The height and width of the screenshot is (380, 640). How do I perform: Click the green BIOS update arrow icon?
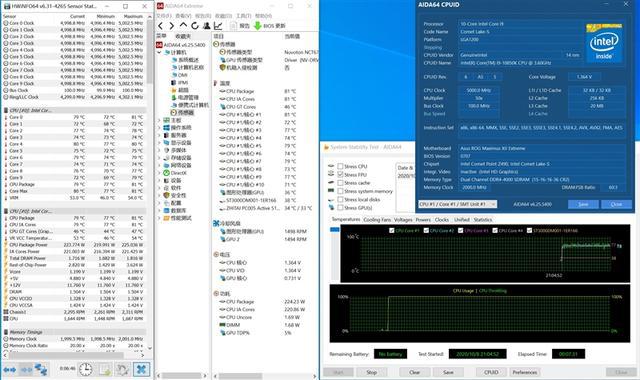click(x=257, y=26)
